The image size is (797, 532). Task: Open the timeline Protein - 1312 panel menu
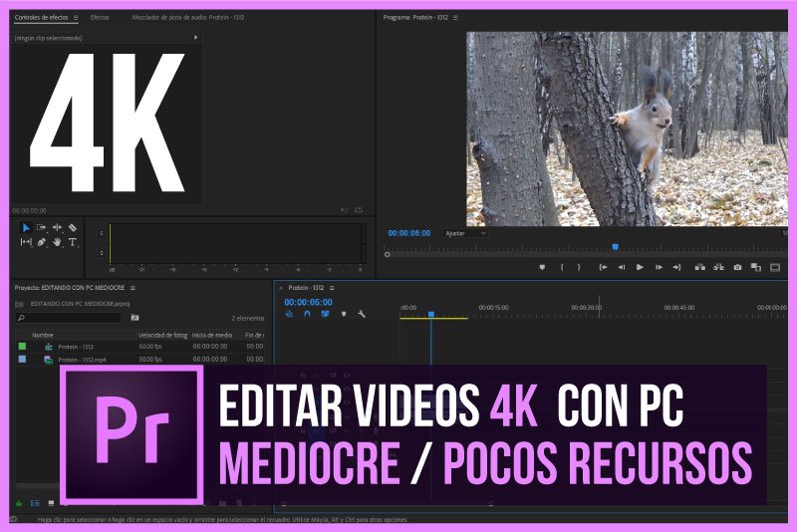[332, 288]
